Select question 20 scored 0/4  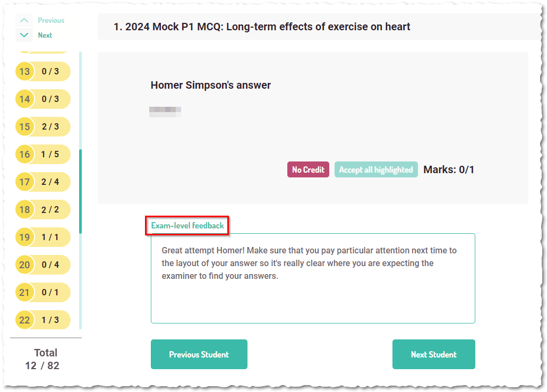[43, 265]
